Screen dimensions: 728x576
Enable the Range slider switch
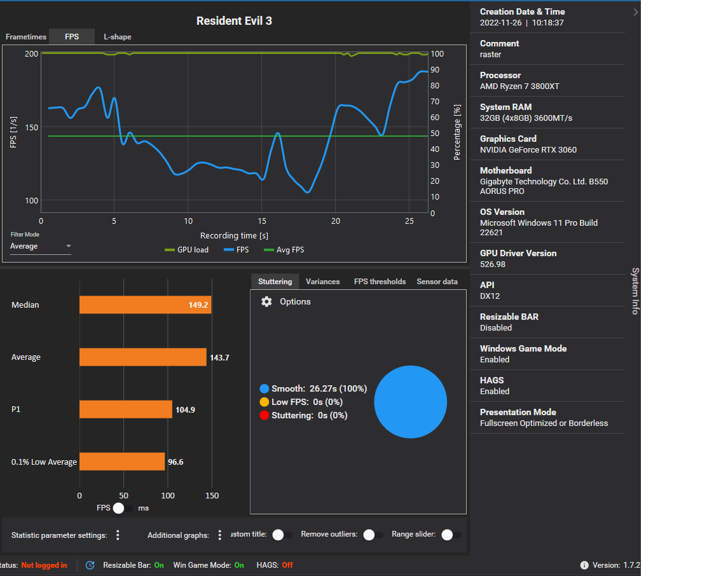click(x=451, y=535)
